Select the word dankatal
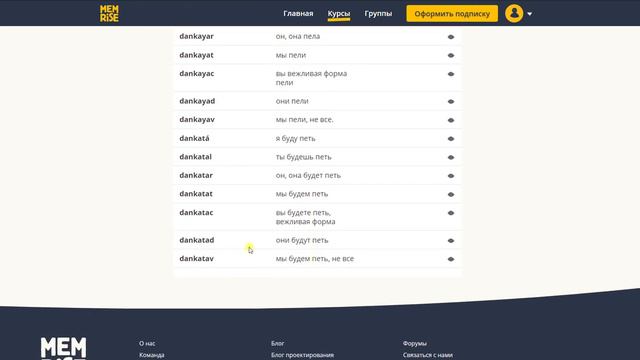Viewport: 640px width, 360px height. pos(196,157)
